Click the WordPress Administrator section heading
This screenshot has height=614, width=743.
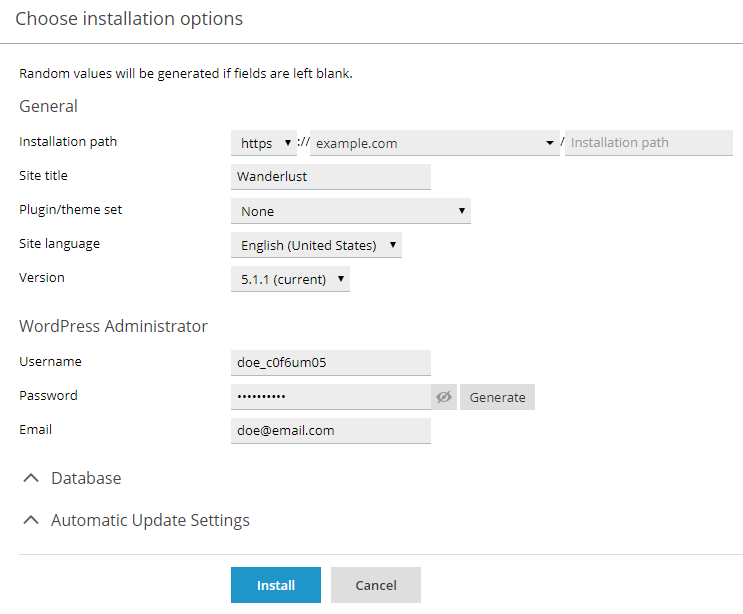[113, 326]
